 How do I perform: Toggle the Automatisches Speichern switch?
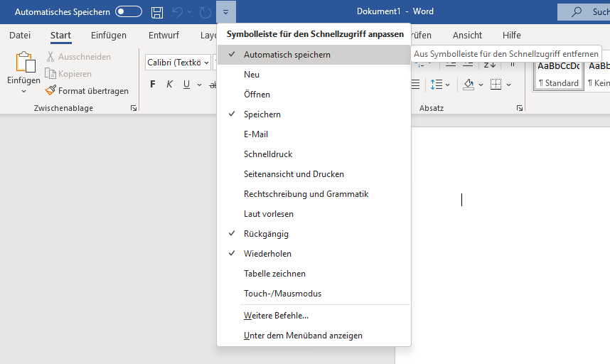(x=129, y=12)
